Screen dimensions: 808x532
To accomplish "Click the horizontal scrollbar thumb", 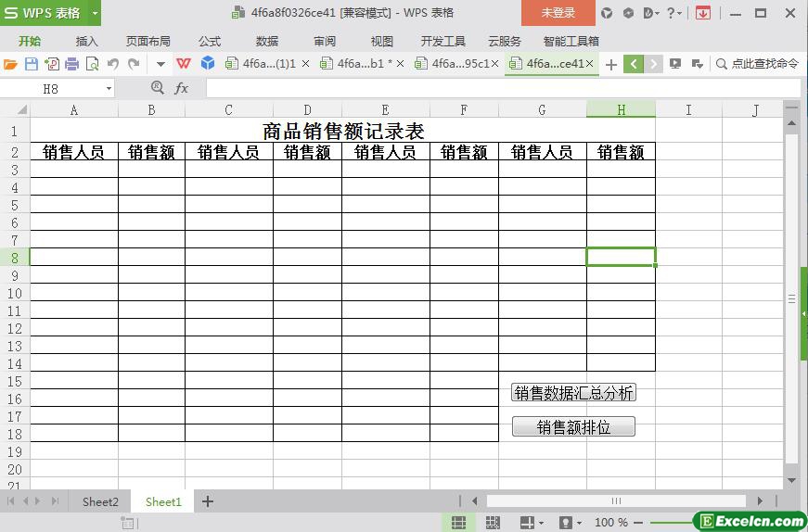I will 616,500.
